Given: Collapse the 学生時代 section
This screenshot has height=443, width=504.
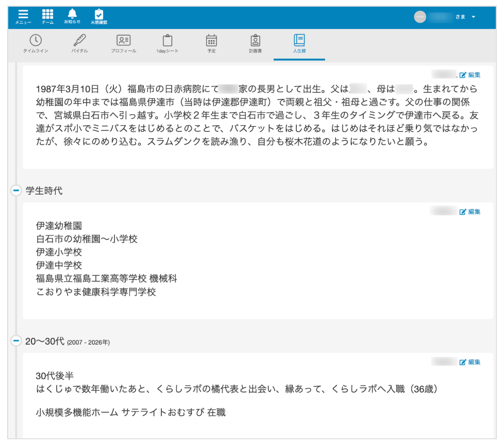Looking at the screenshot, I should click(x=16, y=191).
